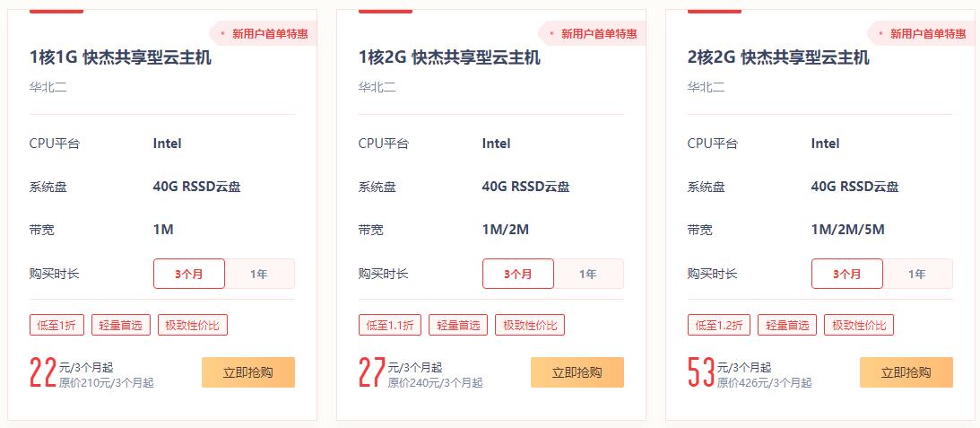Click 轻量首选 tag on the 1核2G card
The height and width of the screenshot is (428, 980).
pos(458,325)
